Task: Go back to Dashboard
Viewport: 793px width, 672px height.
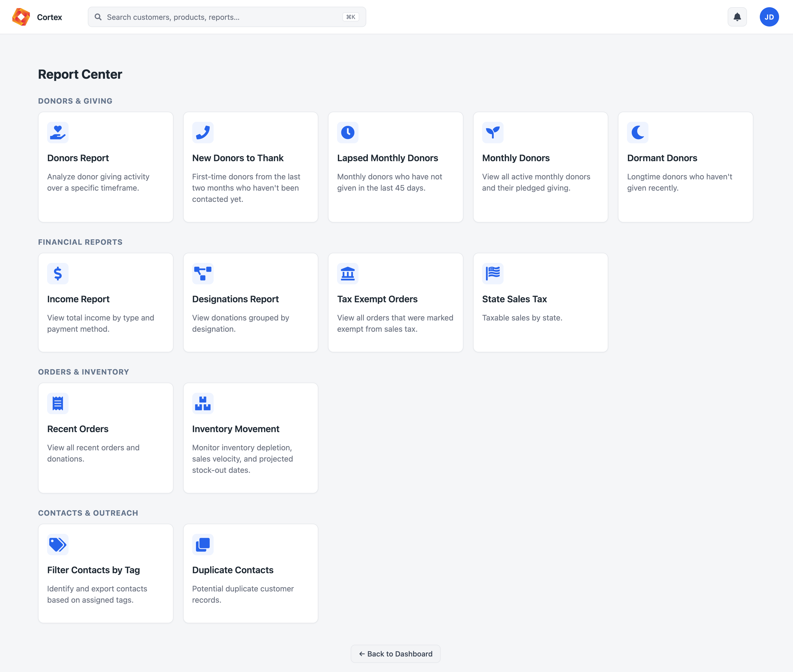Action: 395,654
